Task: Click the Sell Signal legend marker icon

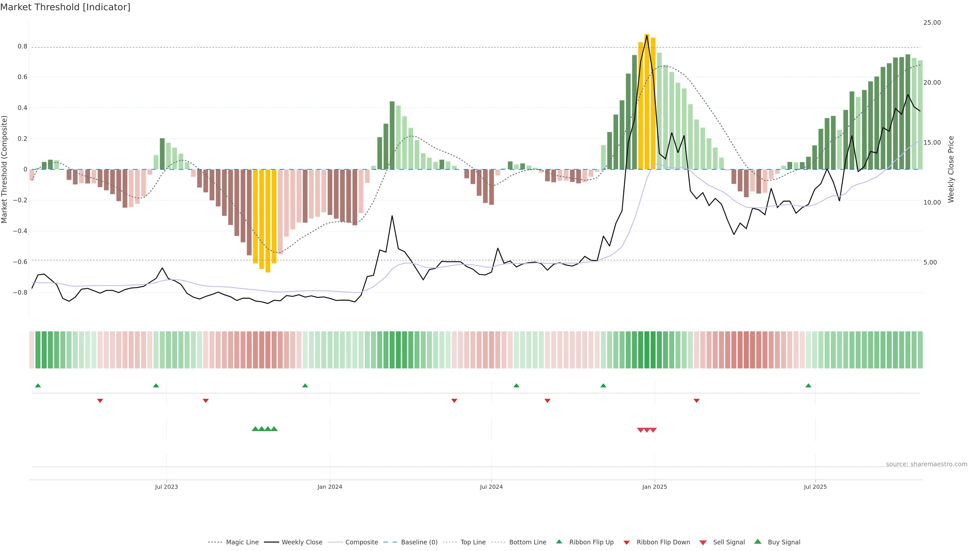Action: tap(703, 542)
